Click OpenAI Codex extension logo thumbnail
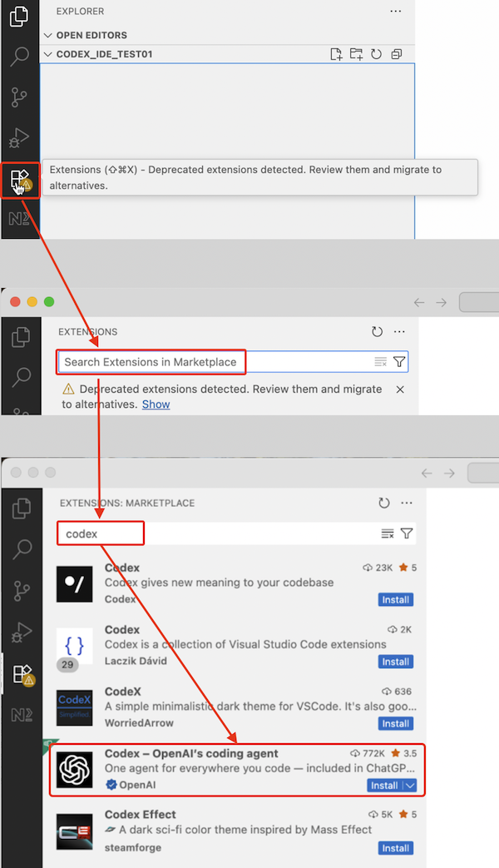 (75, 770)
